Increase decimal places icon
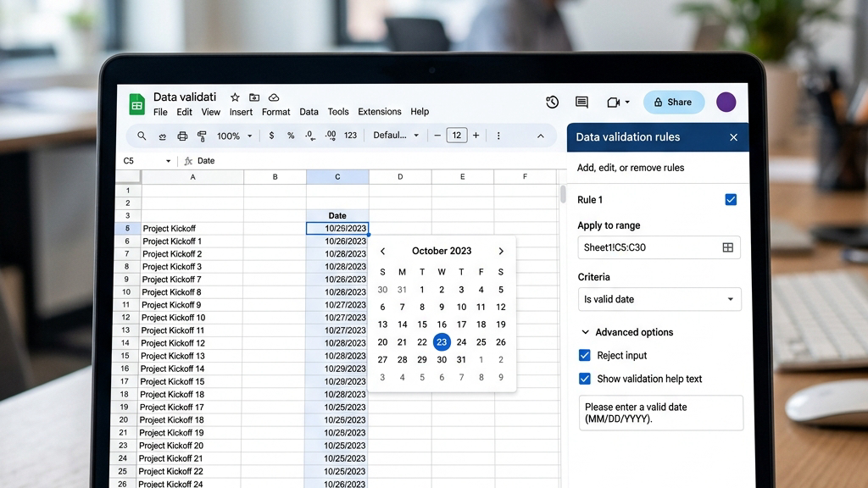 (x=331, y=136)
